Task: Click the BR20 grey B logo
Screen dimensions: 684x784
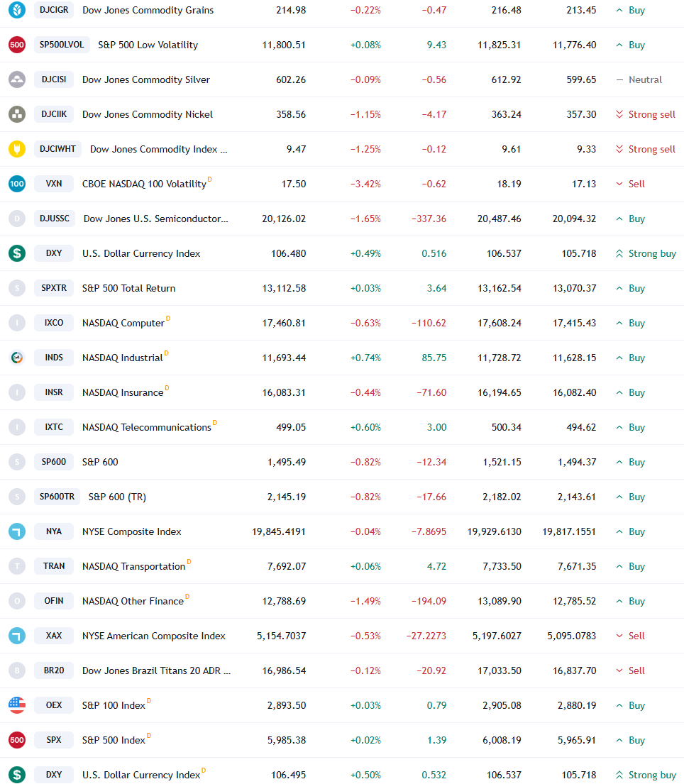Action: tap(17, 670)
